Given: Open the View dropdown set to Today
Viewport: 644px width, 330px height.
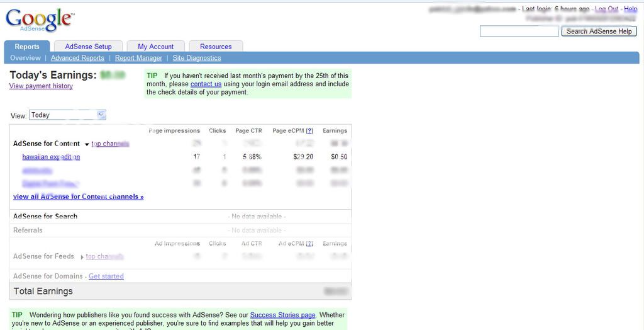Looking at the screenshot, I should [67, 115].
